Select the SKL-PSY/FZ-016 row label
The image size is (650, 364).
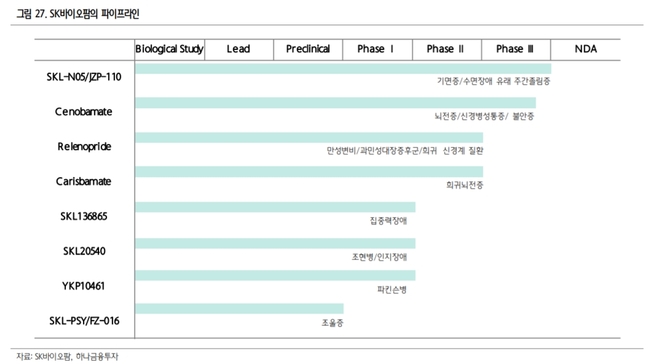[x=84, y=321]
